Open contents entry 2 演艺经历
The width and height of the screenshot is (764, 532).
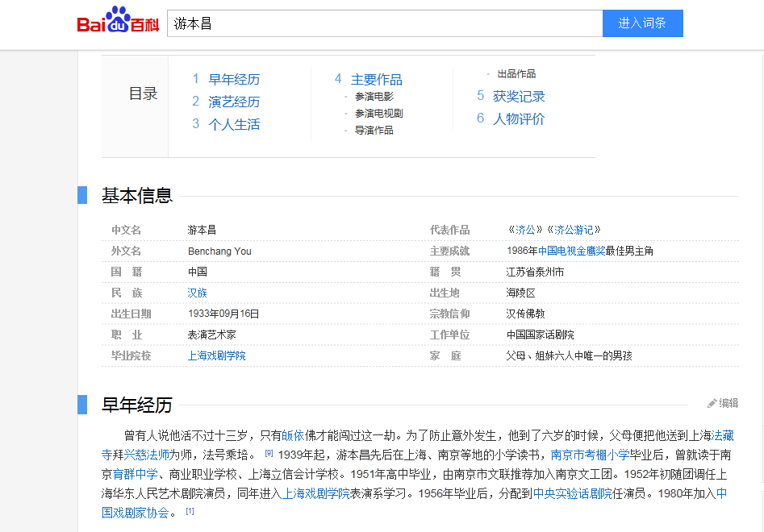234,102
